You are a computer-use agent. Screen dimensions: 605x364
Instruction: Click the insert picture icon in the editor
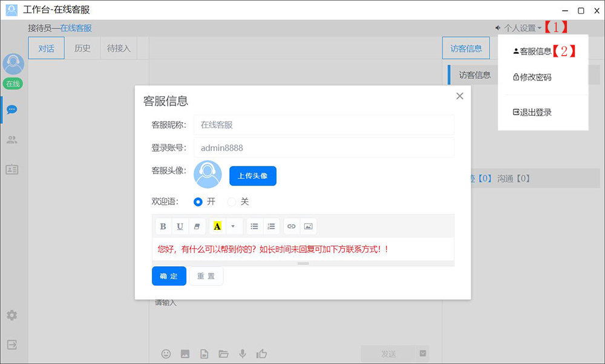[x=309, y=226]
